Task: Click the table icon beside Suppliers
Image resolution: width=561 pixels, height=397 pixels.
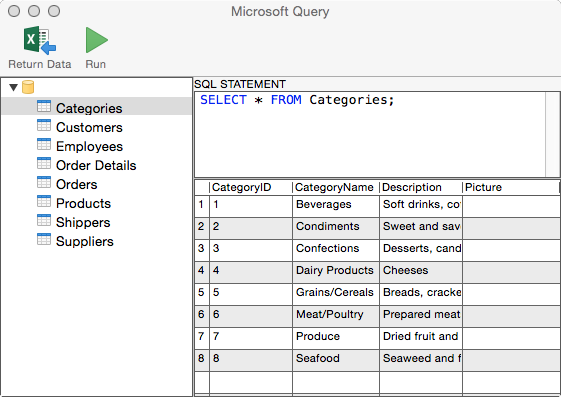Action: point(44,239)
